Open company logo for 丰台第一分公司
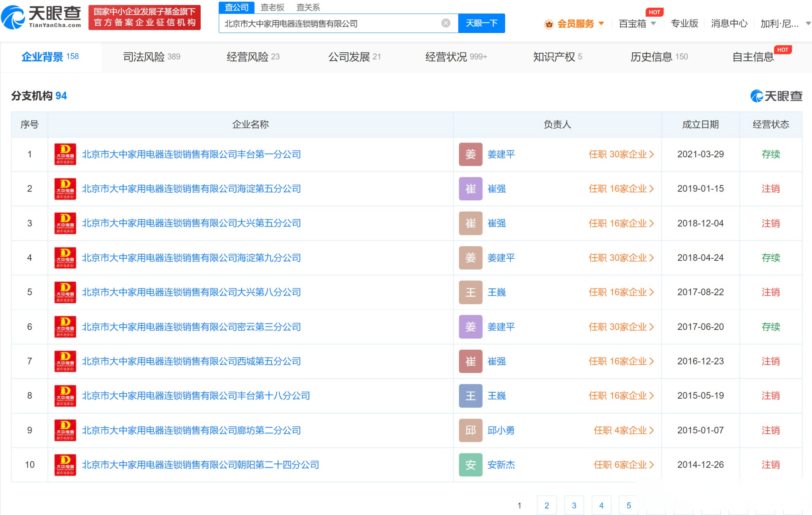This screenshot has height=515, width=812. pyautogui.click(x=65, y=154)
